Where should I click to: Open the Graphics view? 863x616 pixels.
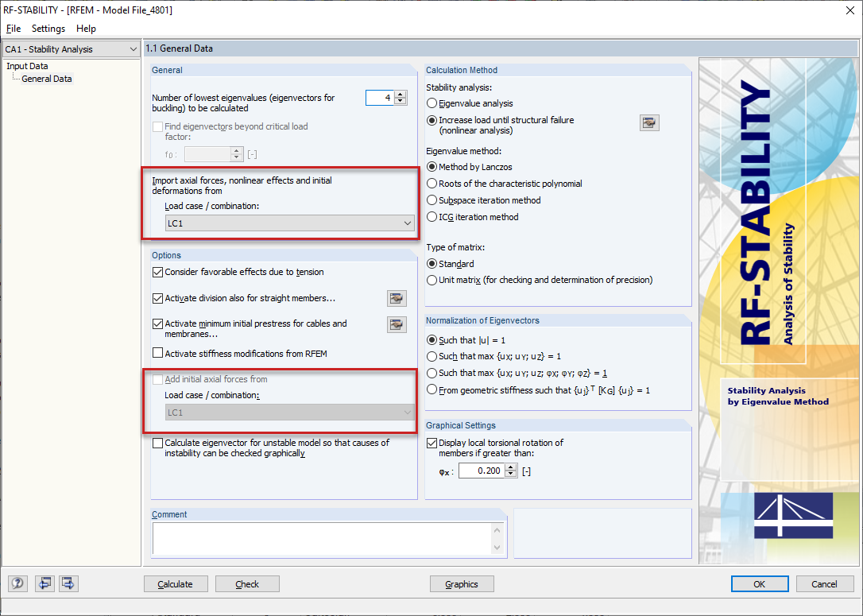(462, 583)
